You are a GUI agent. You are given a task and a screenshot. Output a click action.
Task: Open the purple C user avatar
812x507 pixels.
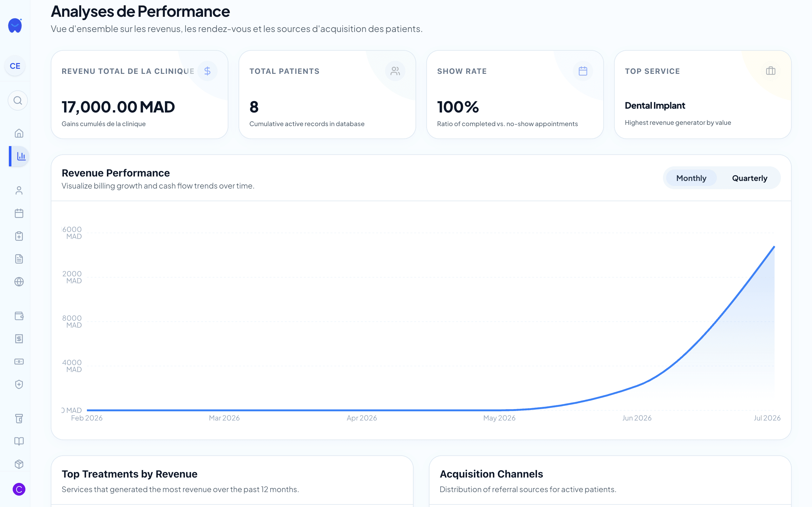click(19, 489)
